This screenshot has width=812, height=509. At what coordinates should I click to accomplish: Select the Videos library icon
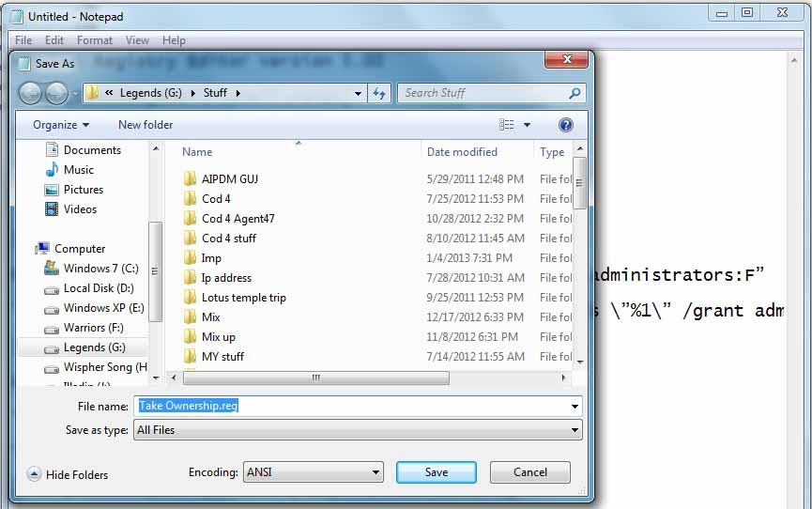click(x=52, y=209)
